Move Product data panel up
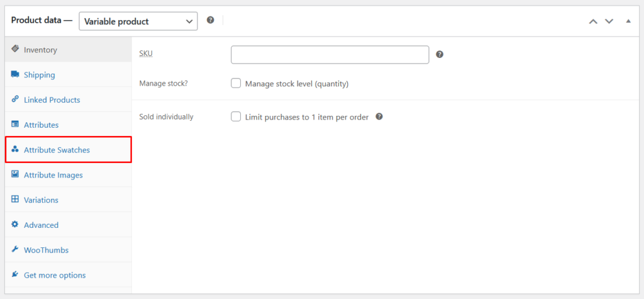The width and height of the screenshot is (644, 299). (x=592, y=21)
